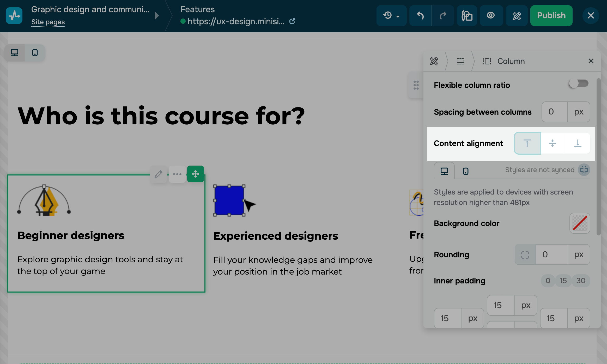Open the Background color swatch
The height and width of the screenshot is (364, 607).
pyautogui.click(x=580, y=223)
